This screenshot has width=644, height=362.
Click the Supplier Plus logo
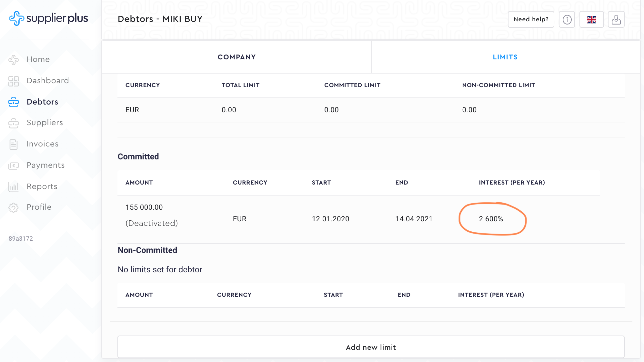pyautogui.click(x=48, y=18)
